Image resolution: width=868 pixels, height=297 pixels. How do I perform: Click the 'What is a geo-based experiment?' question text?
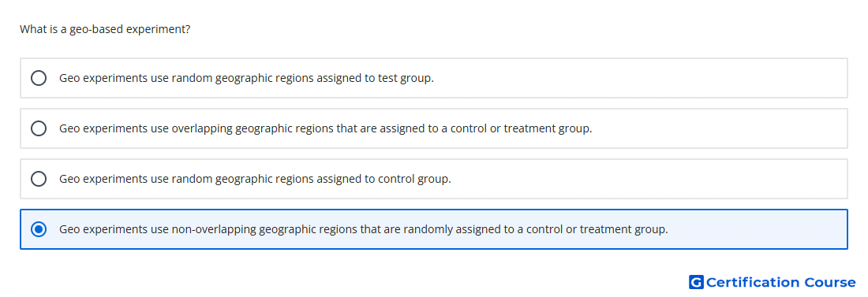105,29
